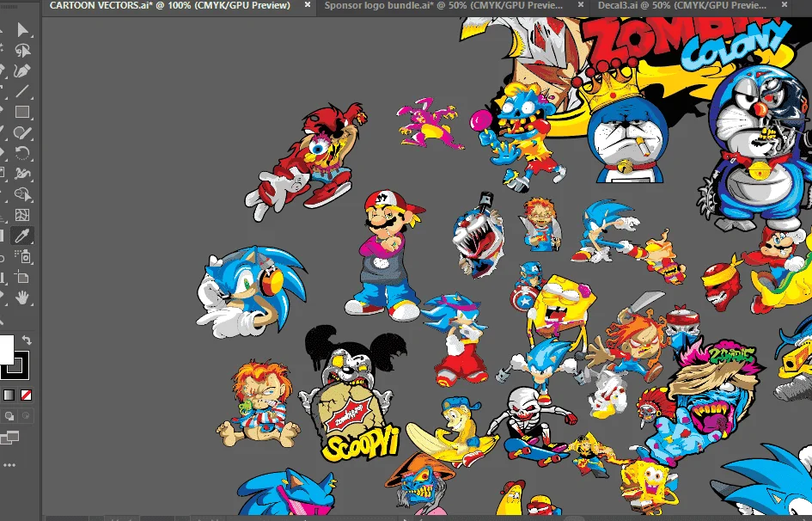Viewport: 812px width, 521px height.
Task: Select the Symbol Sprayer tool
Action: tap(22, 256)
